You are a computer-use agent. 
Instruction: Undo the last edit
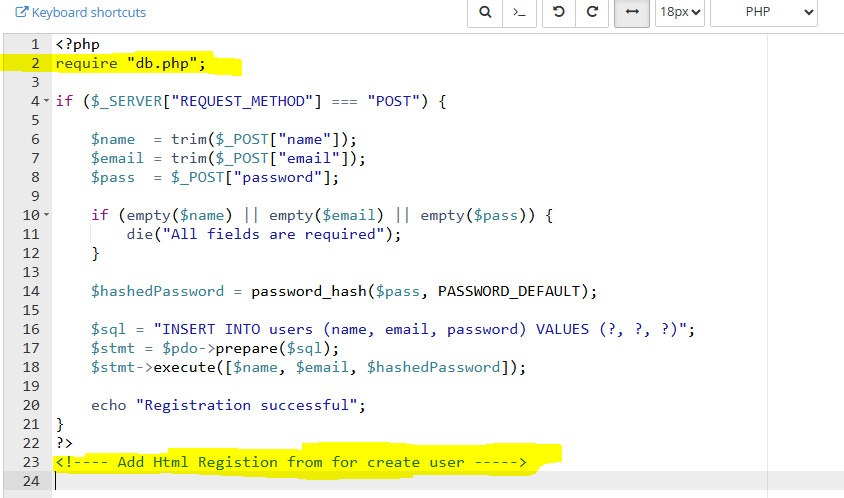(x=558, y=13)
